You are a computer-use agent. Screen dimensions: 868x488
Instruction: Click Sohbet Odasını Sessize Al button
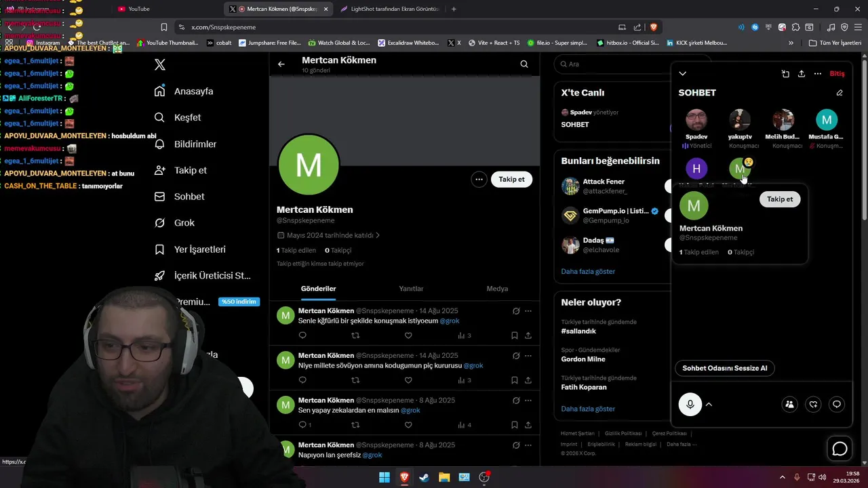725,368
